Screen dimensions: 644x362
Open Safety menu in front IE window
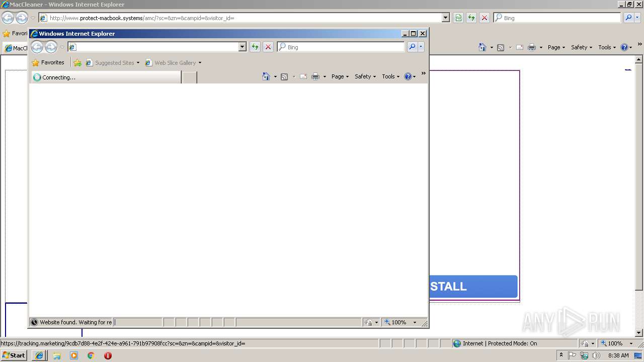click(365, 76)
